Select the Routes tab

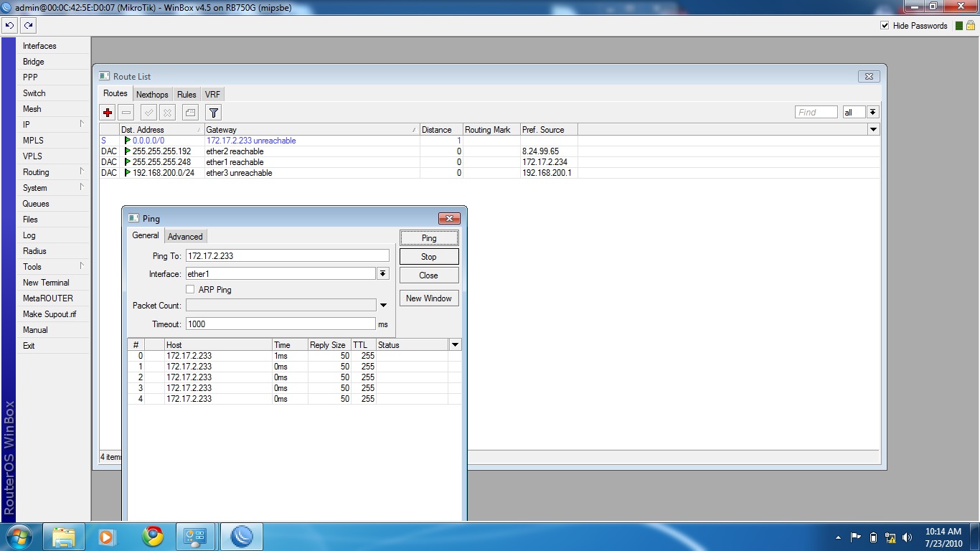point(116,93)
